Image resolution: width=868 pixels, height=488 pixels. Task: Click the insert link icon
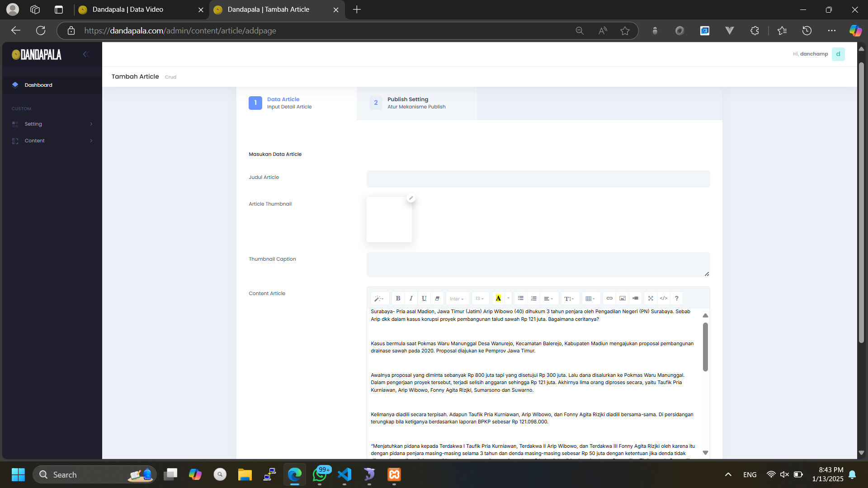click(x=609, y=299)
